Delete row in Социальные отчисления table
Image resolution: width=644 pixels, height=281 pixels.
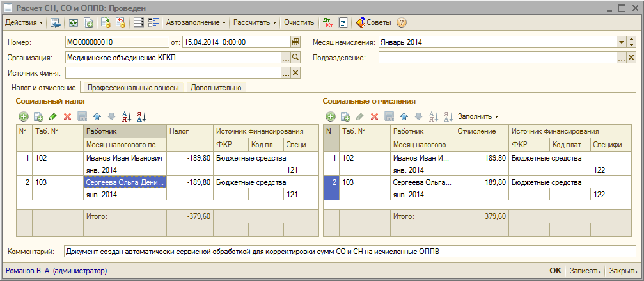(x=375, y=116)
